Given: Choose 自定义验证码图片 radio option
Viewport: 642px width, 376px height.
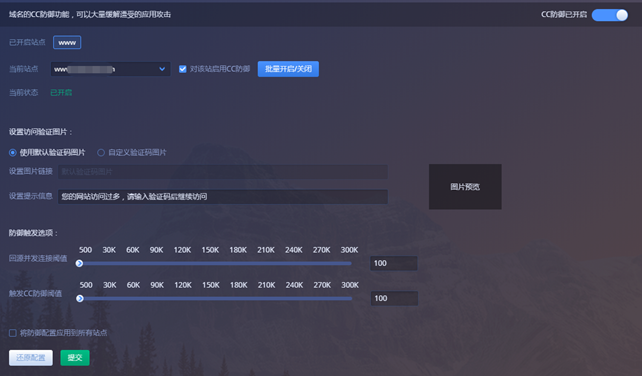Looking at the screenshot, I should [101, 153].
